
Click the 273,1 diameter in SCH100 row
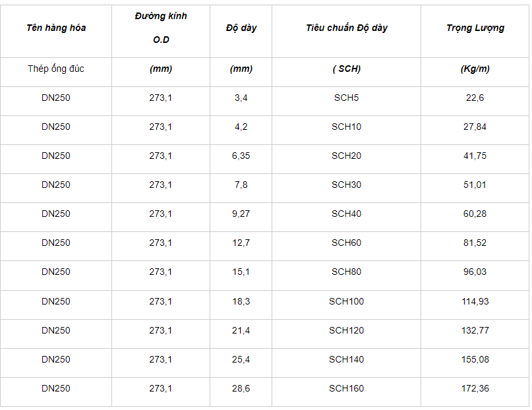(x=161, y=301)
